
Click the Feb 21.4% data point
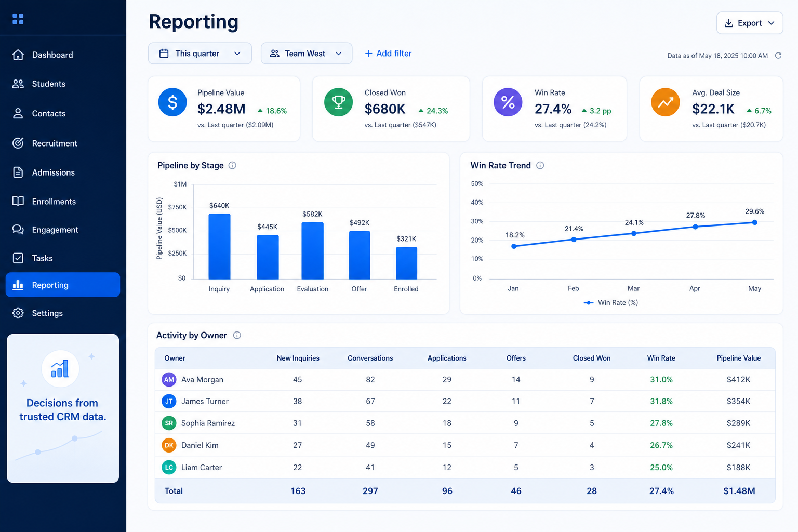(574, 240)
